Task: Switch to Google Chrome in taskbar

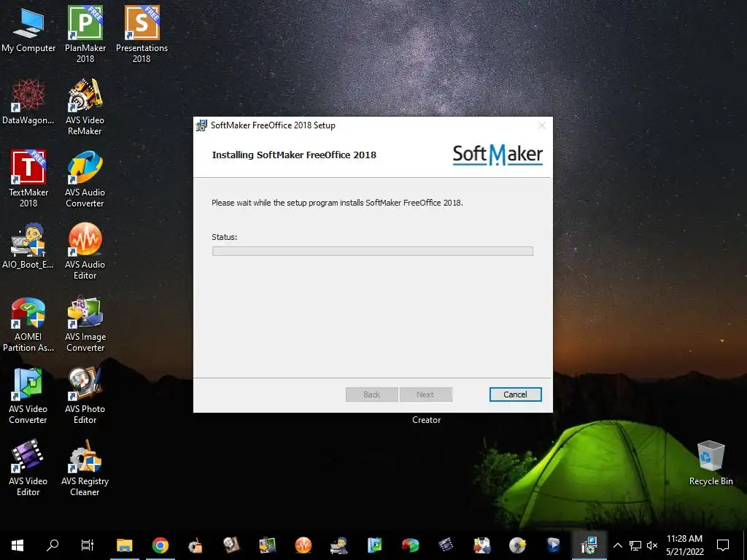Action: coord(160,545)
